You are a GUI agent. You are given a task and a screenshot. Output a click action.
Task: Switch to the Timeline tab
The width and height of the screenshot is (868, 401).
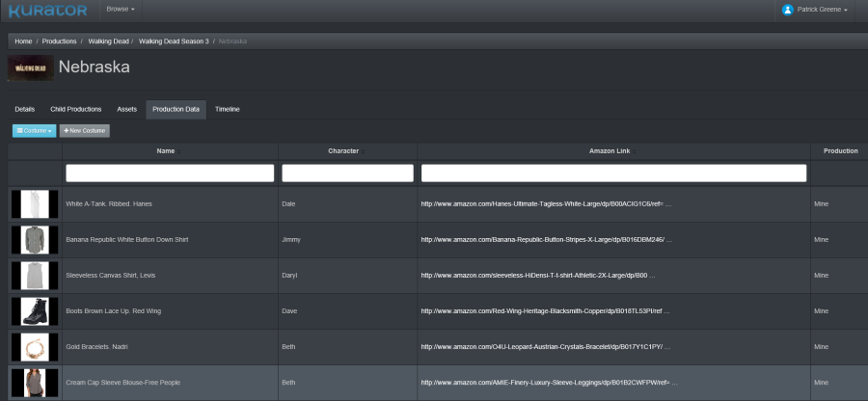[x=228, y=109]
